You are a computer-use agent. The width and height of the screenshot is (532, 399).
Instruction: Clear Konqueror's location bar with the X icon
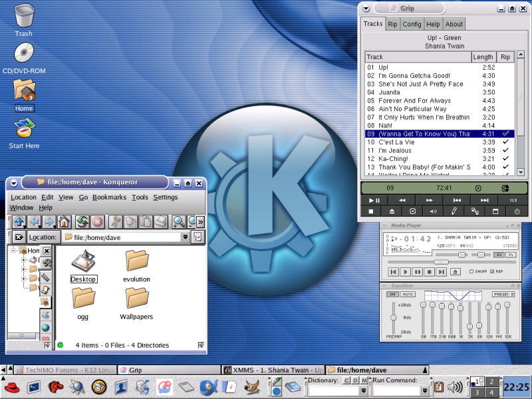[19, 237]
